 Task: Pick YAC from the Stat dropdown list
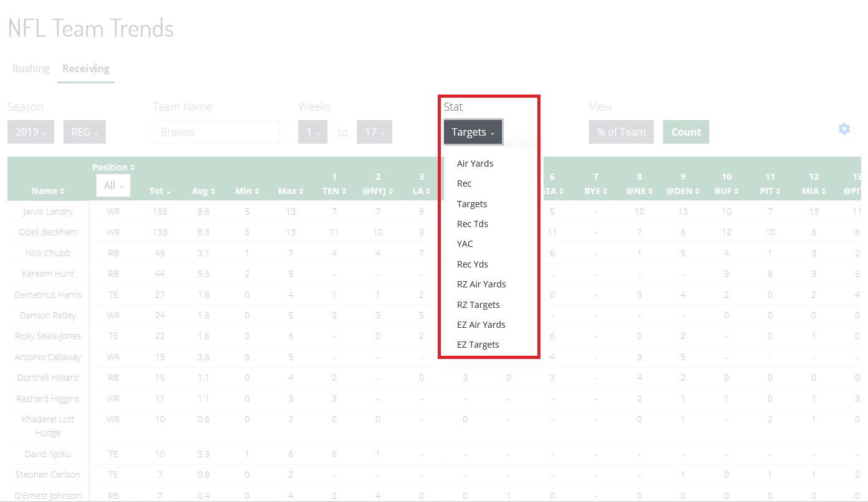coord(465,244)
